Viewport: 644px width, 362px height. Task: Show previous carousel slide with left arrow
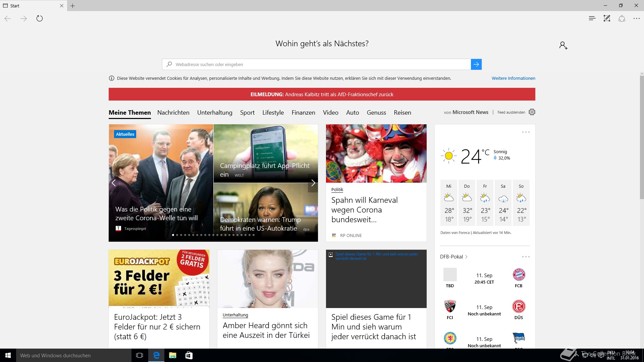coord(114,183)
